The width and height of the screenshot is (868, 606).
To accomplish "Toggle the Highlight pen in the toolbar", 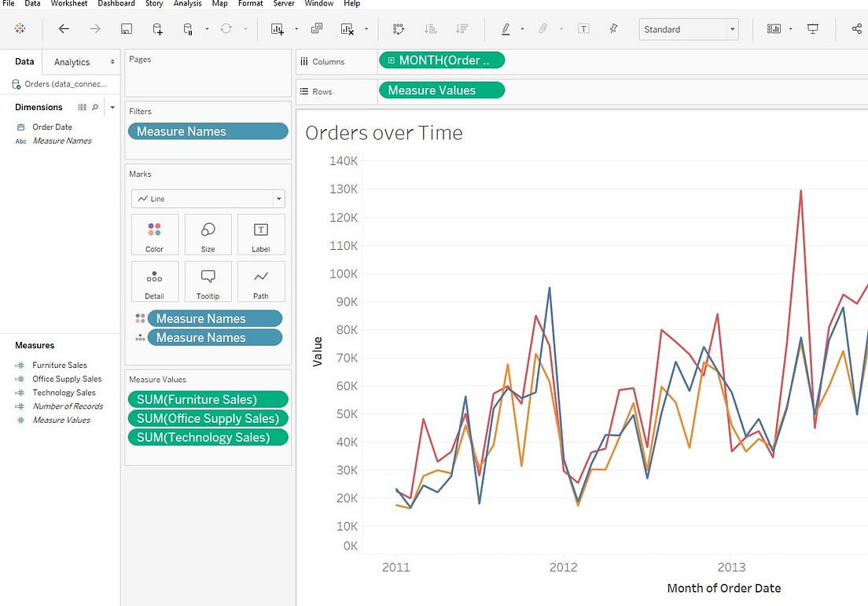I will [x=506, y=29].
